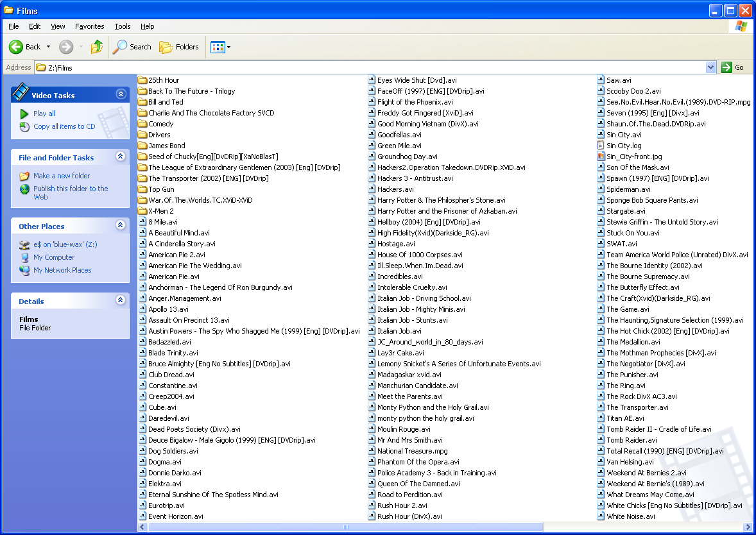
Task: Select White Noise.avi file icon
Action: pyautogui.click(x=600, y=516)
